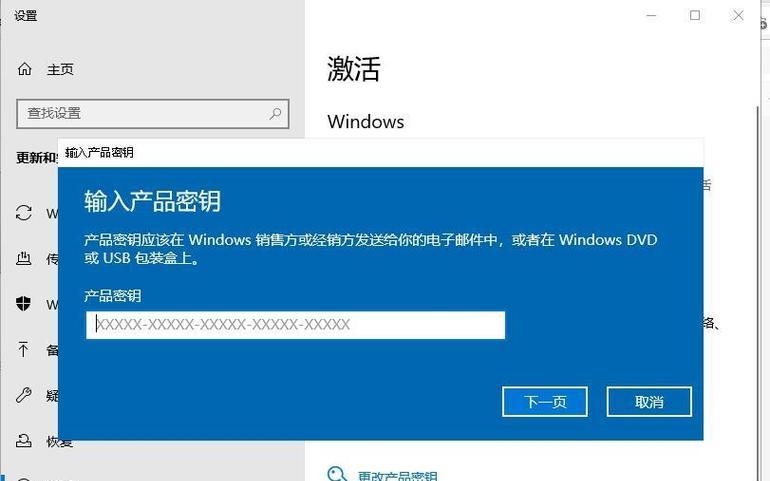
Task: Select the Recovery (恢复) person icon
Action: [24, 440]
